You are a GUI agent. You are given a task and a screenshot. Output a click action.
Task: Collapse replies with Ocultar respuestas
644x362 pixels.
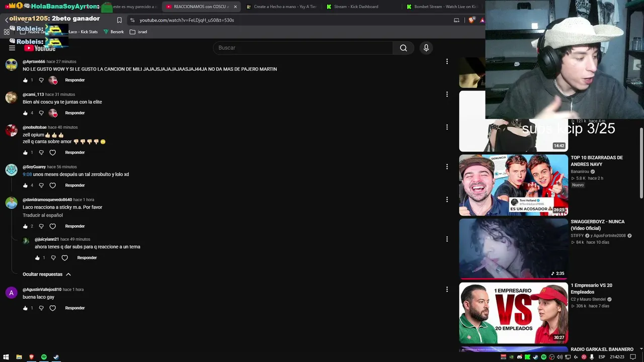(x=47, y=274)
